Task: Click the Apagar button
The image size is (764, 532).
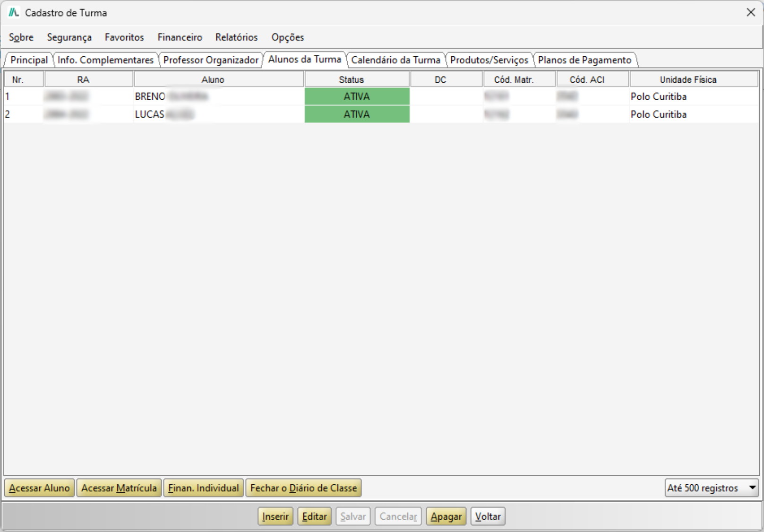Action: [x=446, y=516]
